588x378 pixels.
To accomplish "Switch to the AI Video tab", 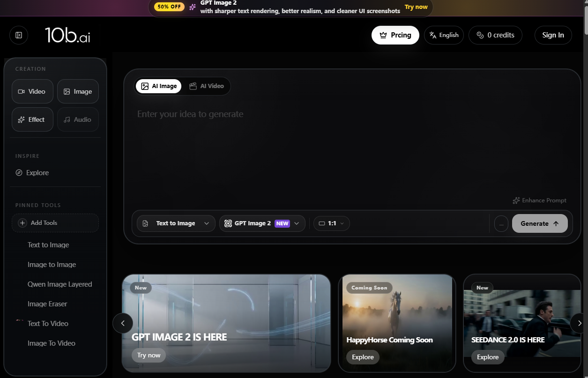I will [x=206, y=86].
